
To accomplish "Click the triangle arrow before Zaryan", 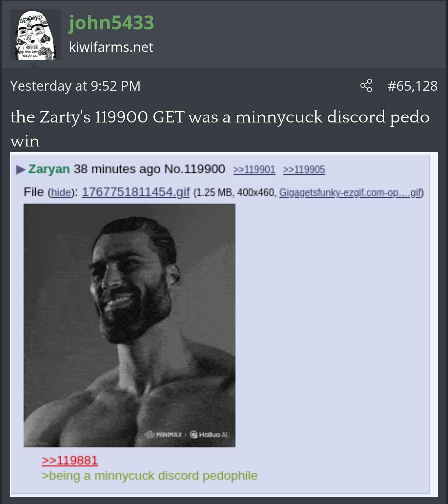I will [x=20, y=170].
